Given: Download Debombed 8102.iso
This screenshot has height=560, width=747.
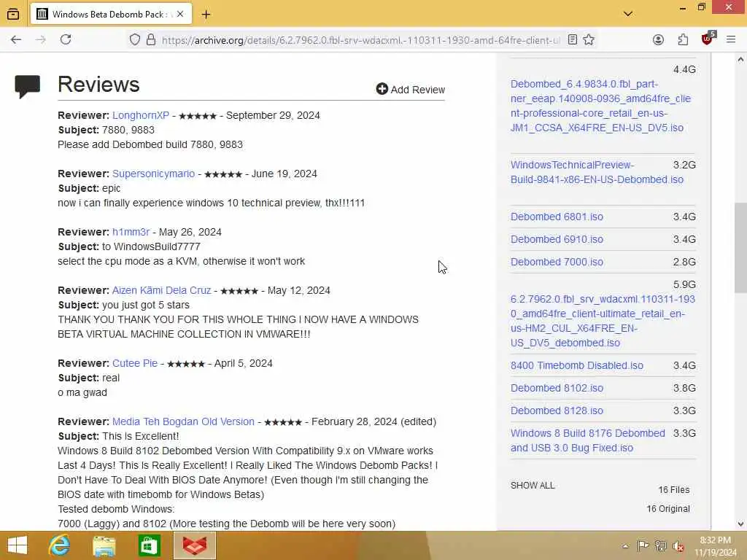Looking at the screenshot, I should tap(557, 388).
